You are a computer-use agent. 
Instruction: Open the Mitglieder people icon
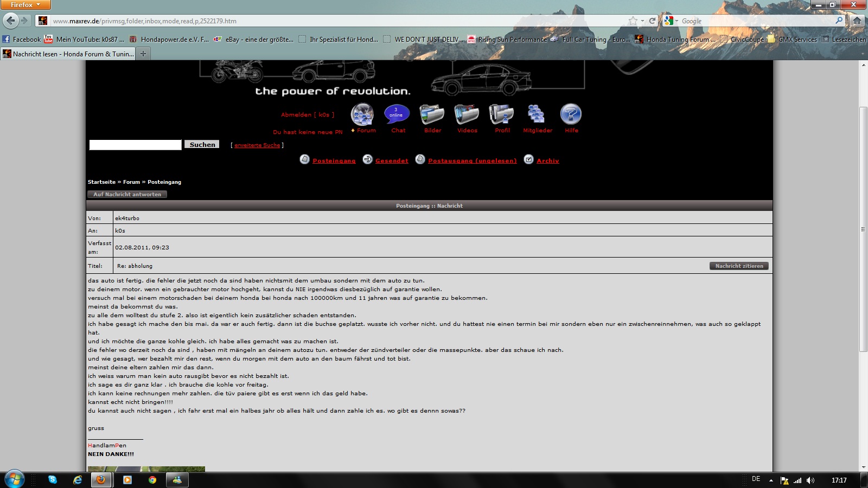(536, 114)
